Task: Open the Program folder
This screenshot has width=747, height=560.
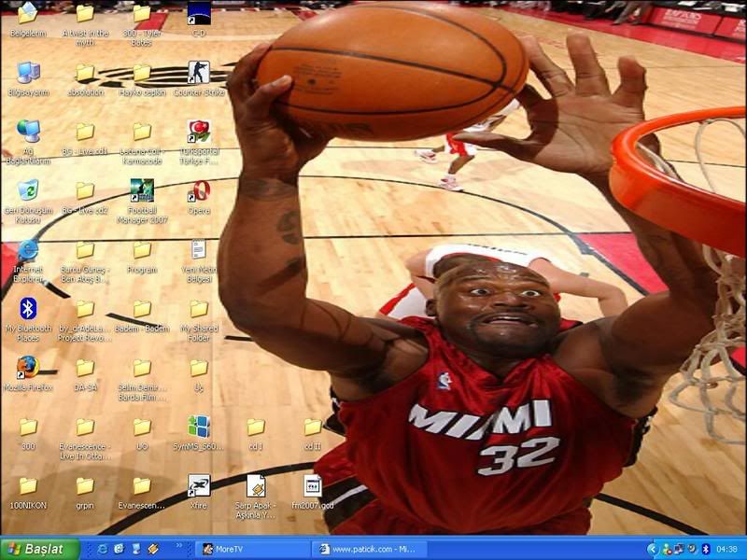Action: 142,250
